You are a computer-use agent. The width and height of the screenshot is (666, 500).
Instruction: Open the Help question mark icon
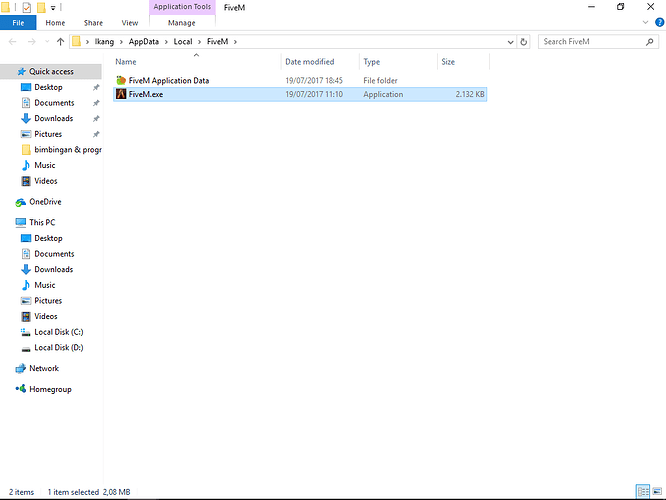point(660,23)
